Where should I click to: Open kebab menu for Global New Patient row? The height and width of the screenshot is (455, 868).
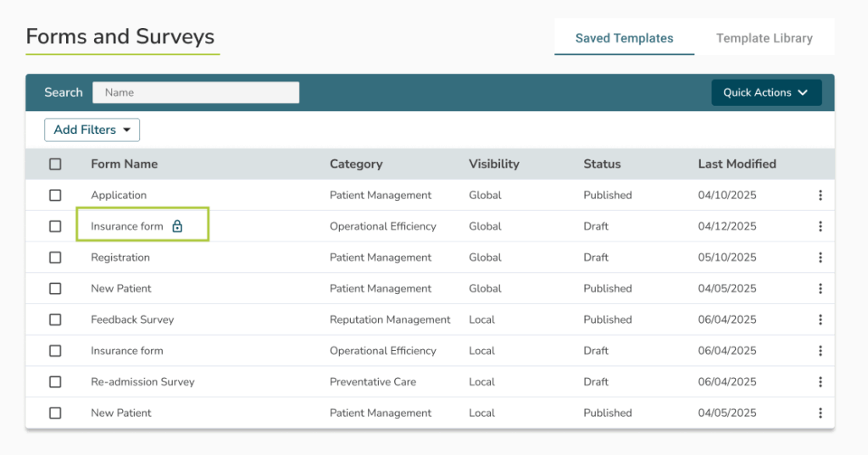[820, 289]
